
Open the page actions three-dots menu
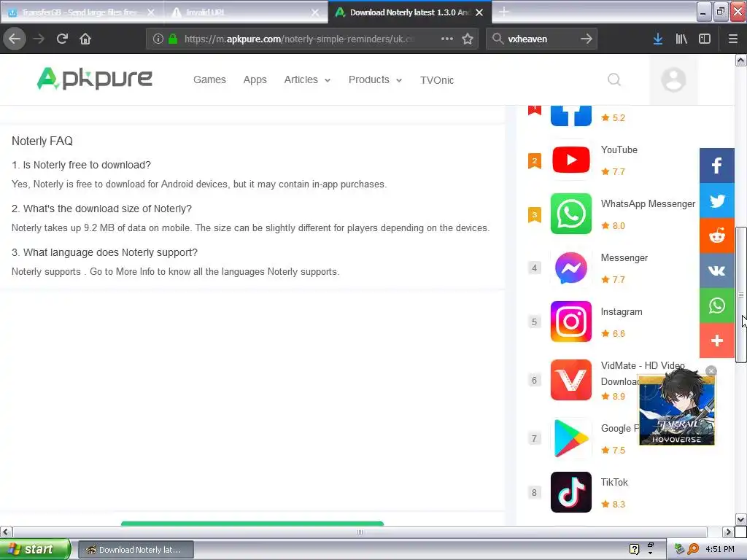point(447,39)
